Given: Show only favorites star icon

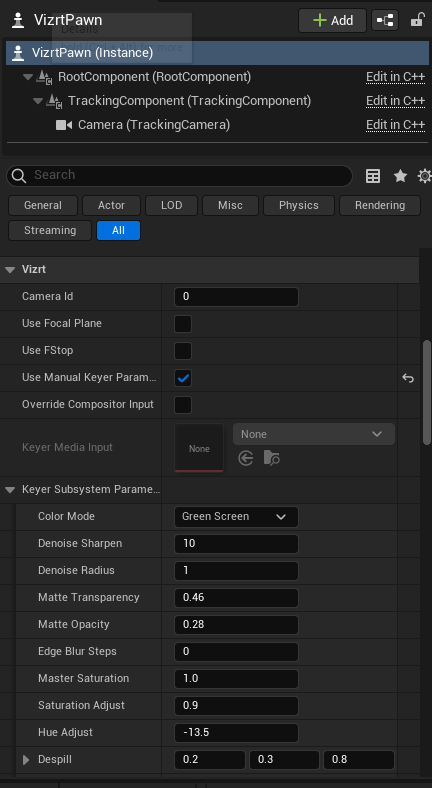Looking at the screenshot, I should point(400,176).
